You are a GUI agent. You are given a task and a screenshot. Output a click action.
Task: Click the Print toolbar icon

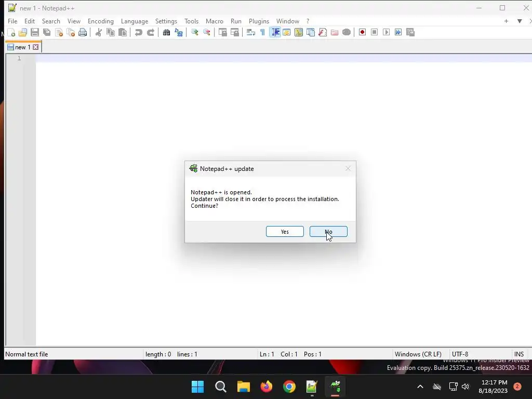83,32
